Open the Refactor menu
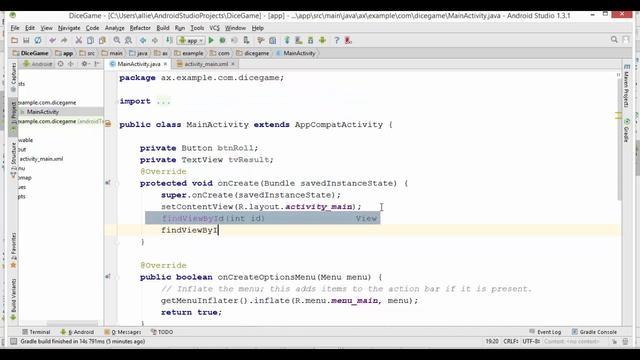Screen dimensions: 640x360 pyautogui.click(x=140, y=28)
